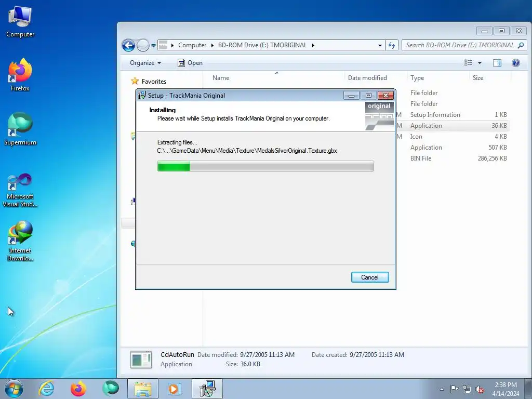Viewport: 532px width, 399px height.
Task: Expand the address bar history dropdown
Action: coord(380,46)
